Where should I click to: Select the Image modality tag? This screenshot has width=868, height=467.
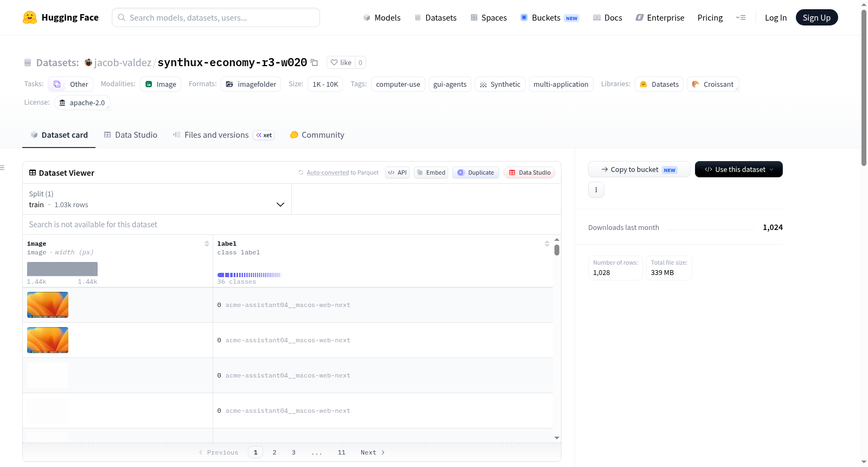[x=161, y=84]
